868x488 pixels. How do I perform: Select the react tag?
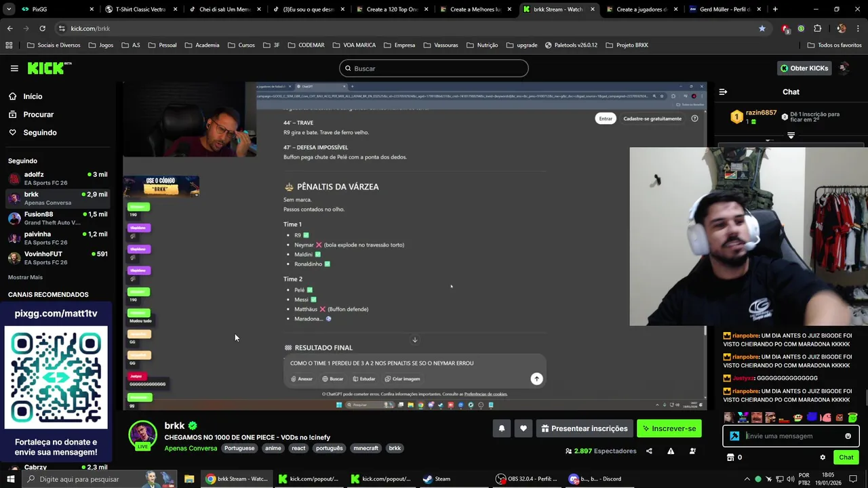(x=298, y=448)
